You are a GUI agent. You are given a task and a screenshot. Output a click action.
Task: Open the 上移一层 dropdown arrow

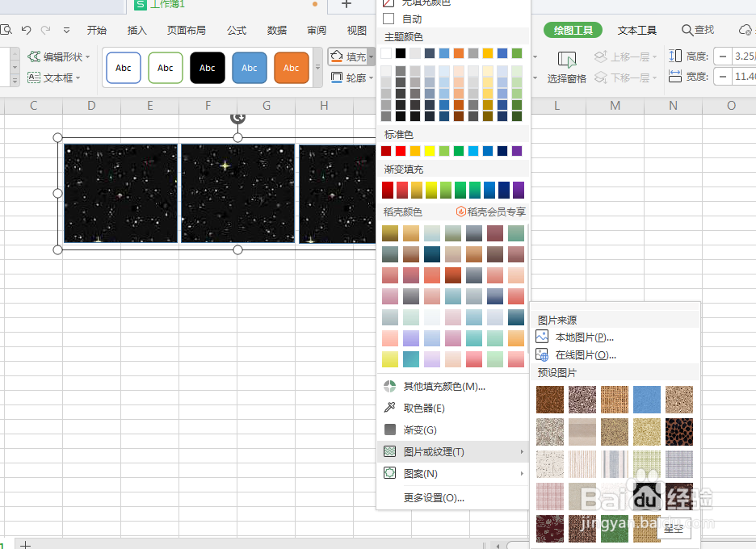[x=654, y=57]
